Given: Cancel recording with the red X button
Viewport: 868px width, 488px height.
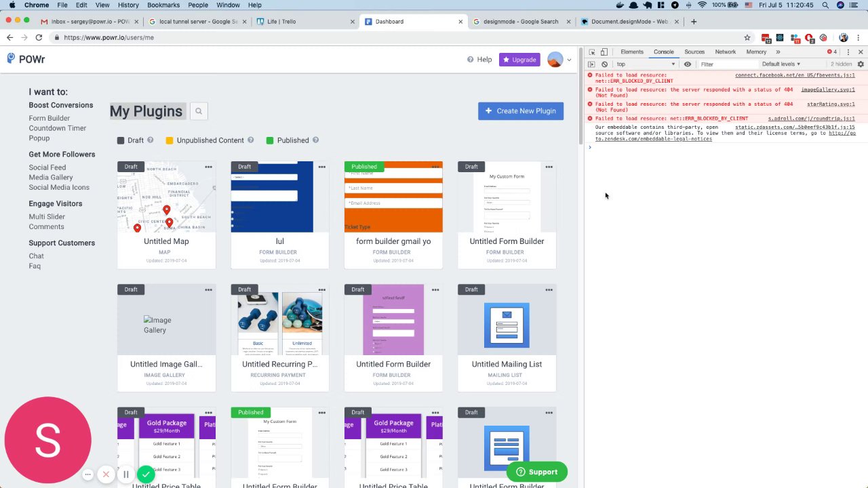Looking at the screenshot, I should click(106, 474).
